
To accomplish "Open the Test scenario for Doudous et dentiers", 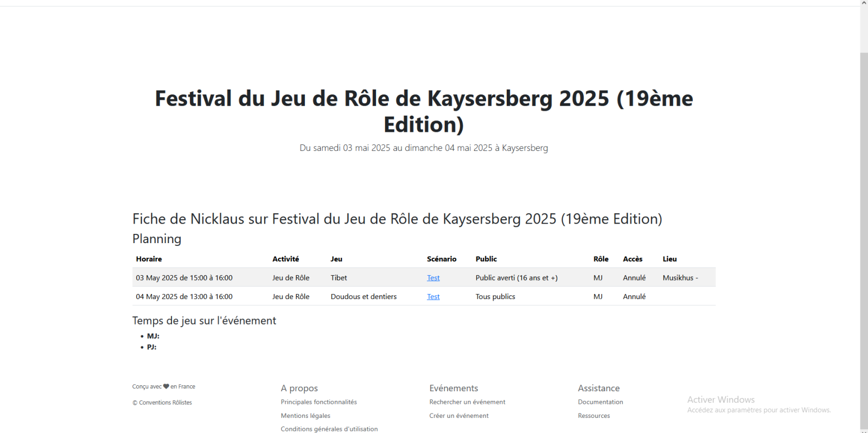I will tap(433, 297).
